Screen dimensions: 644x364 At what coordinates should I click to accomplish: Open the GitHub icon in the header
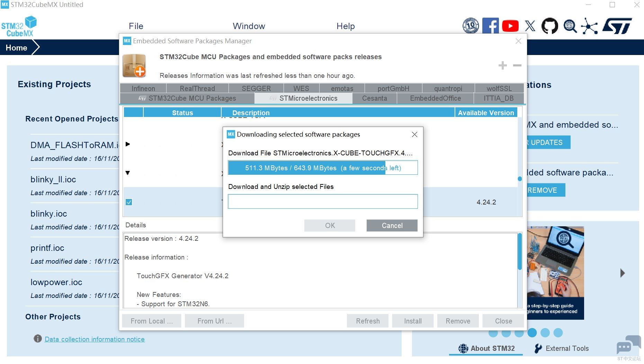pos(549,26)
